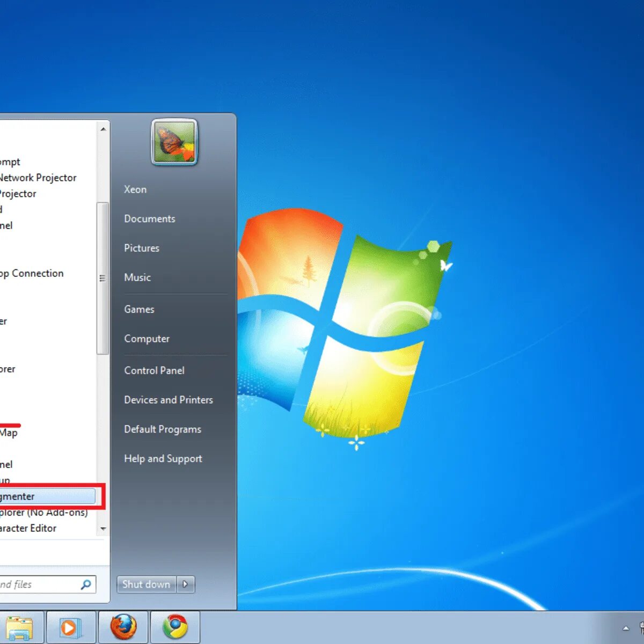
Task: Open Control Panel
Action: [x=154, y=370]
